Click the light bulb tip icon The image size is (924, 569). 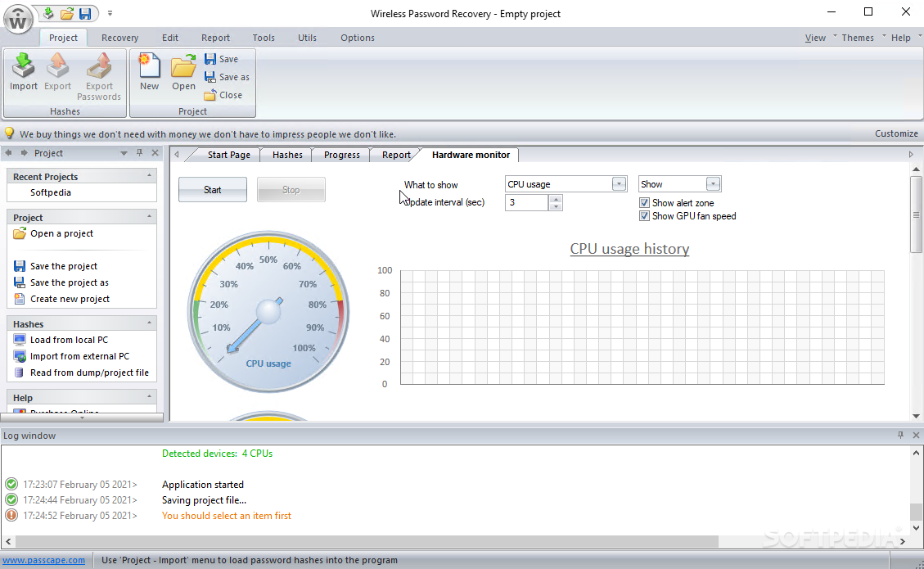tap(10, 133)
